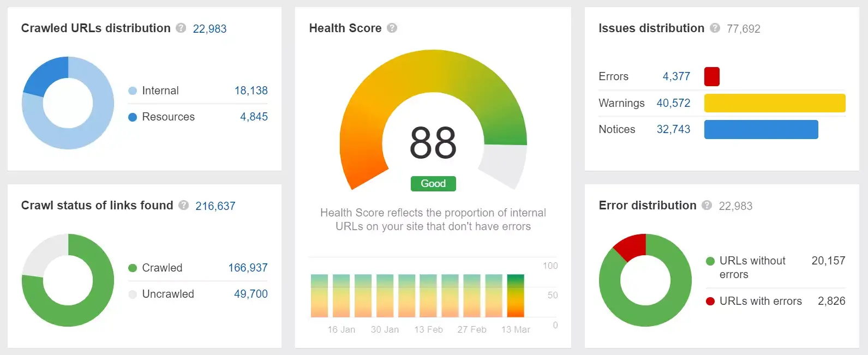This screenshot has height=355, width=868.
Task: Open the 22,983 crawled URLs total link
Action: click(x=209, y=28)
